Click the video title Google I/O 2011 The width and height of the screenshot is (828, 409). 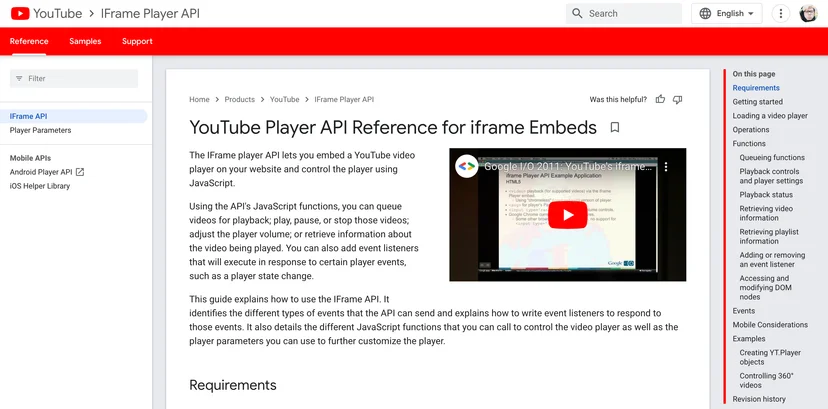point(568,167)
